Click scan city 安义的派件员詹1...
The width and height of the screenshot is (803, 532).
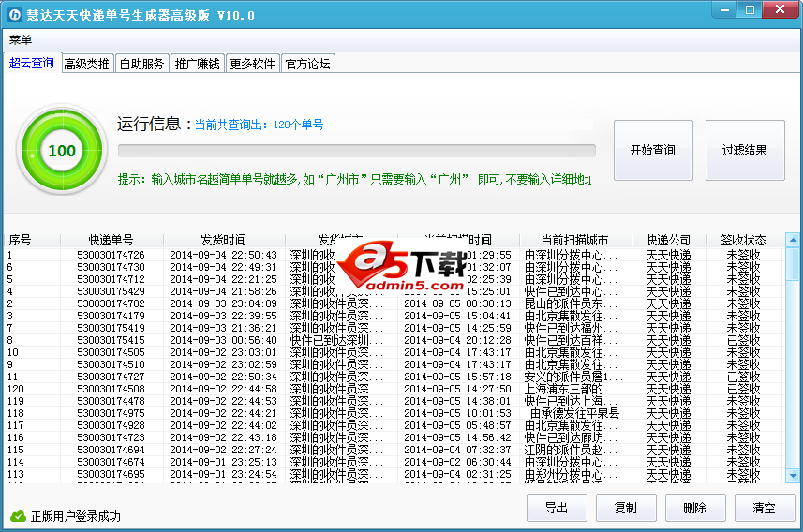pyautogui.click(x=573, y=377)
